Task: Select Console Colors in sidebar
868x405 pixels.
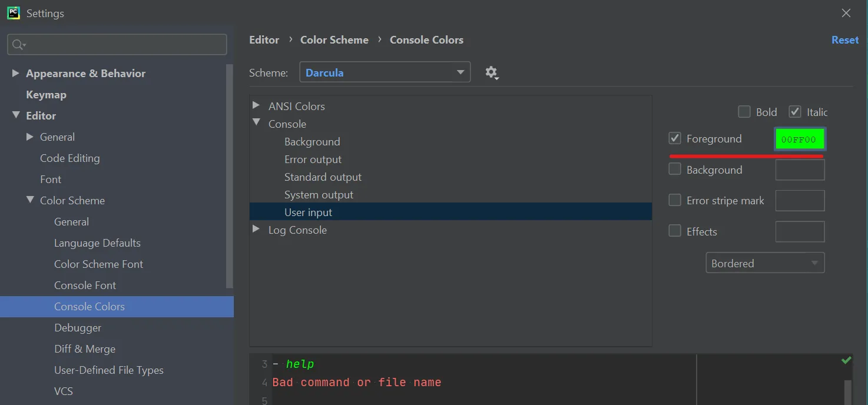Action: pyautogui.click(x=117, y=306)
